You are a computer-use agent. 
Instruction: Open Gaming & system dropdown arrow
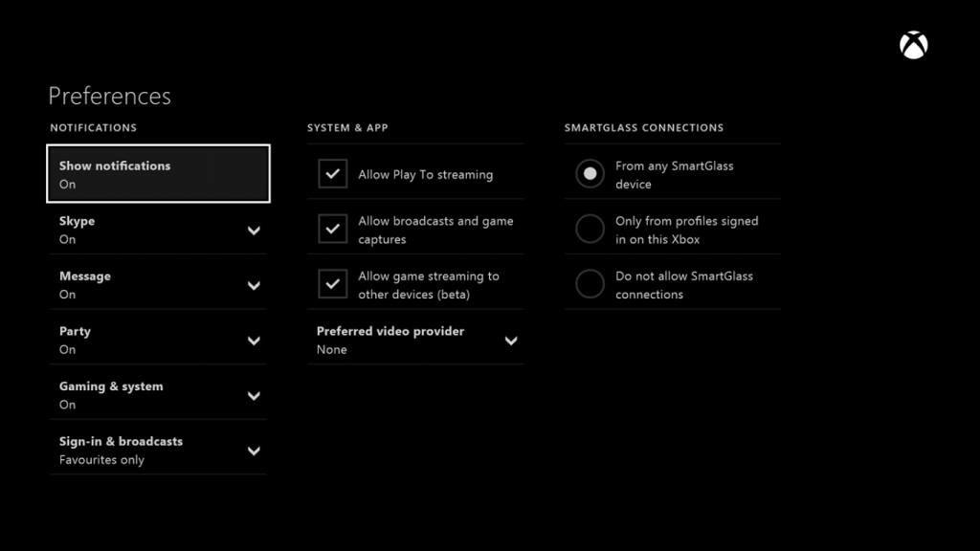pyautogui.click(x=254, y=395)
